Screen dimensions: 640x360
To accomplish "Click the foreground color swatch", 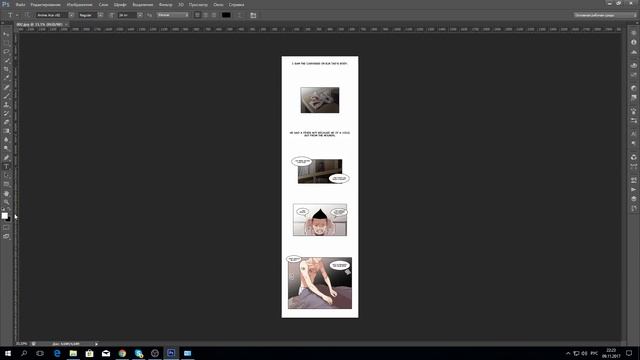I will [x=4, y=216].
